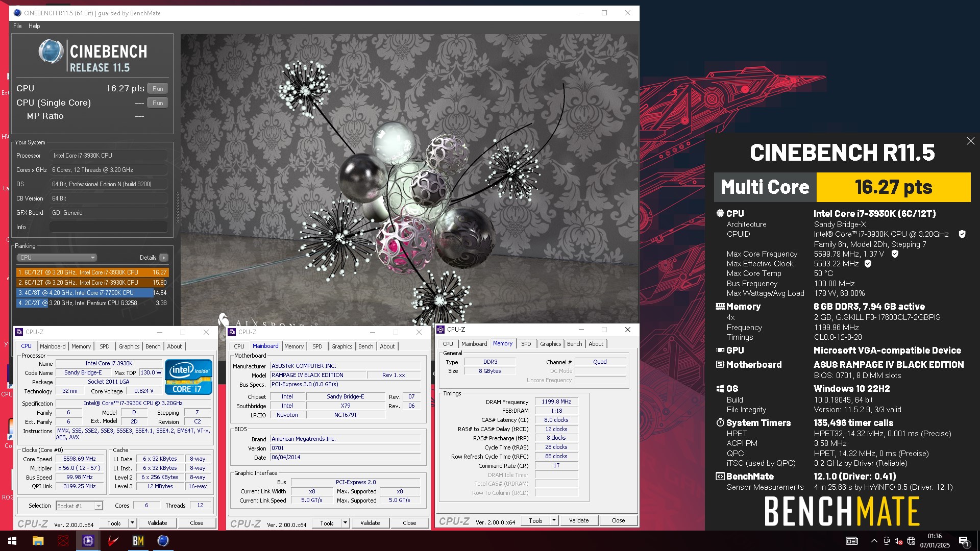Click the CPUID verified shield icon
The width and height of the screenshot is (980, 551).
[x=962, y=234]
